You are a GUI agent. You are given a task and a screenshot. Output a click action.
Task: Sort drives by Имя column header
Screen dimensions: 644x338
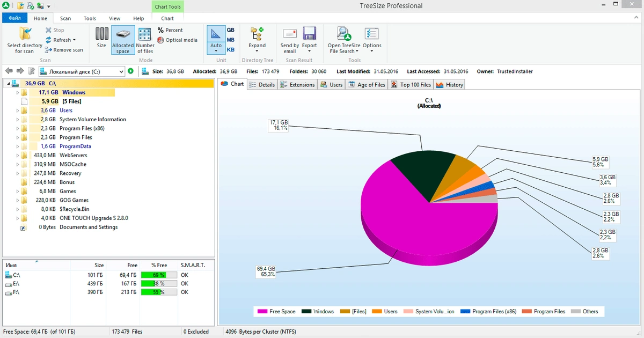click(36, 265)
